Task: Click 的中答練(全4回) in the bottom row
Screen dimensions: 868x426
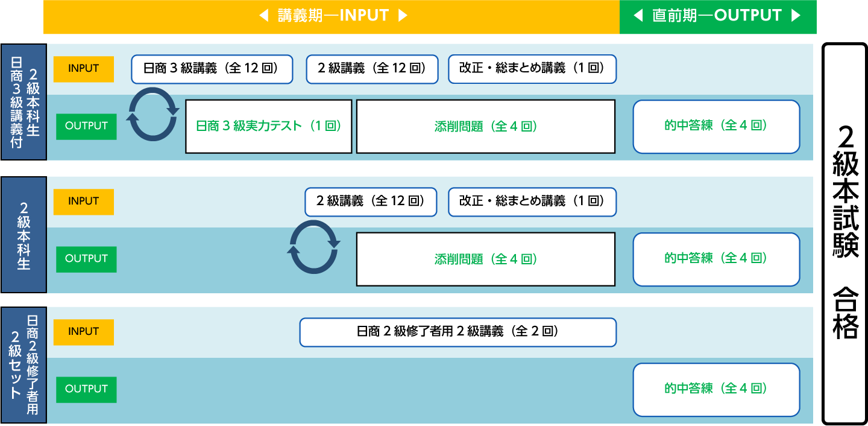Action: pyautogui.click(x=716, y=389)
